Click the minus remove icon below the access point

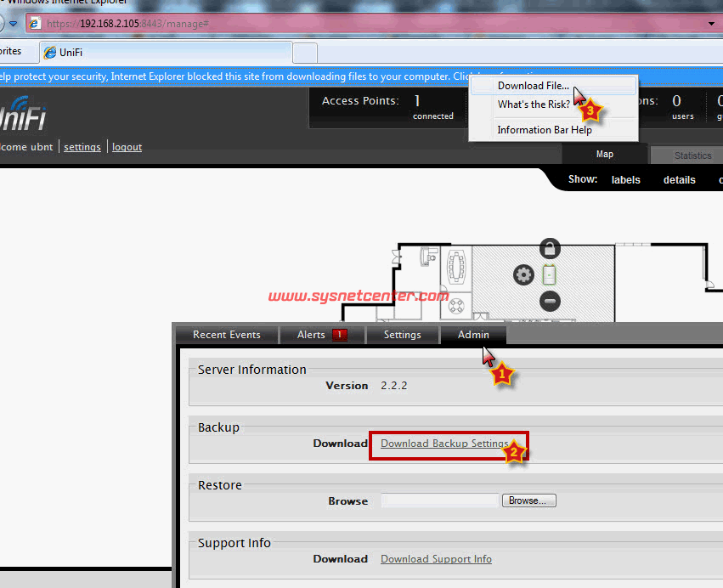550,301
